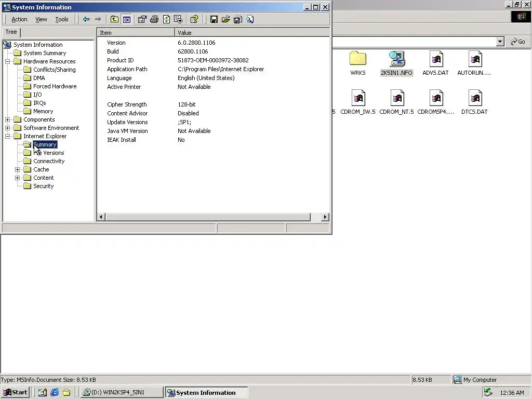
Task: Select File Versions tree item
Action: [49, 153]
